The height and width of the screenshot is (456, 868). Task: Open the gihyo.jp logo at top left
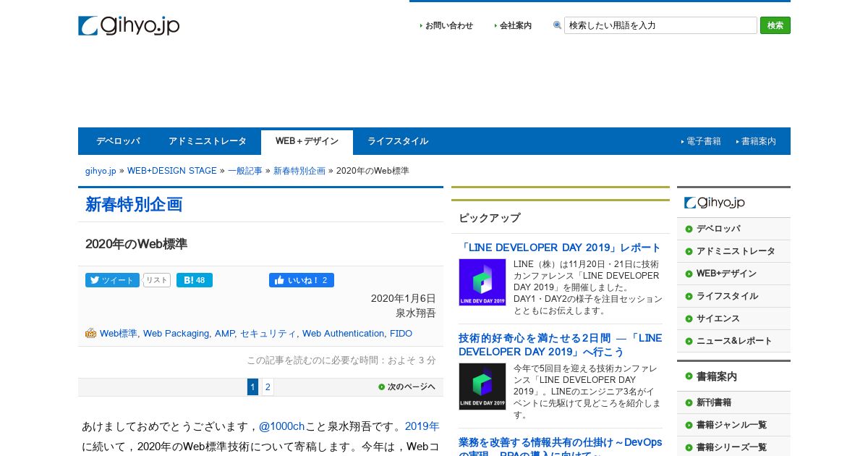point(129,25)
